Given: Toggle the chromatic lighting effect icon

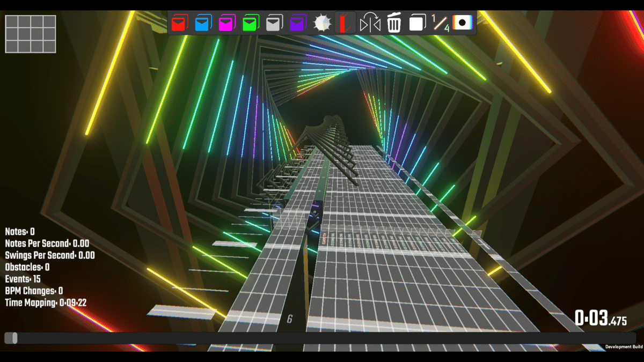Looking at the screenshot, I should pos(462,23).
